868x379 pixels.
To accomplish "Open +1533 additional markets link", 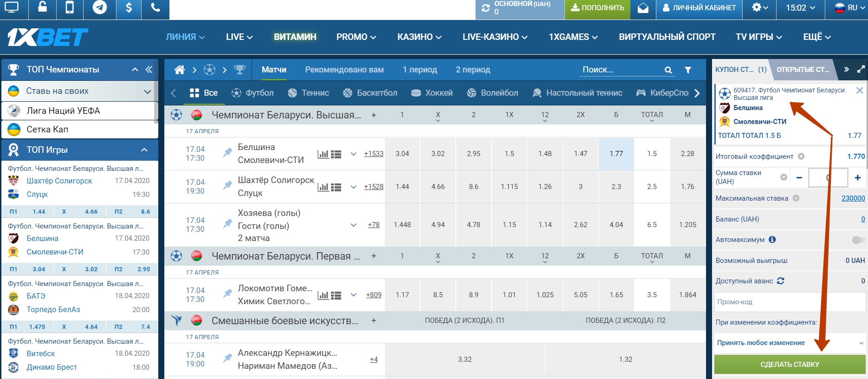I will coord(374,154).
